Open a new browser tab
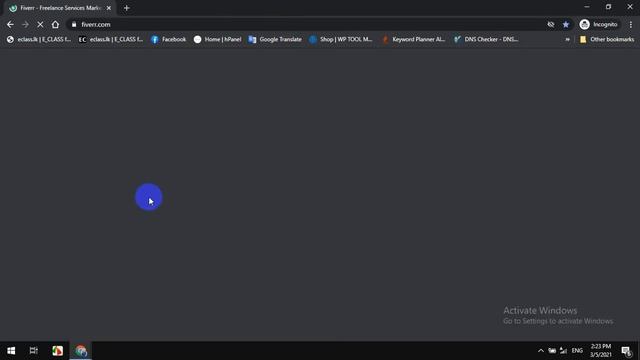640x360 pixels. (127, 8)
